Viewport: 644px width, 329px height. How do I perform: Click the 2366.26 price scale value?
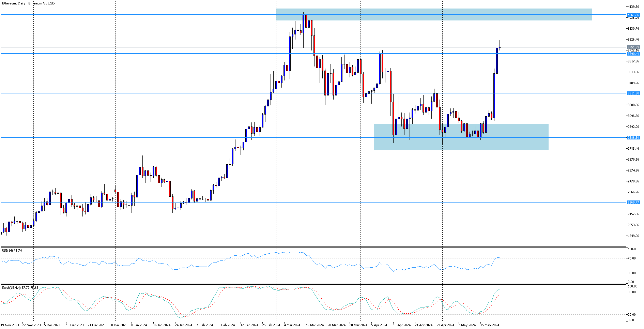[633, 192]
